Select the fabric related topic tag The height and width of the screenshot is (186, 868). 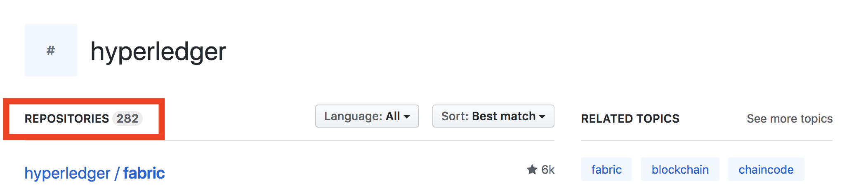(x=606, y=170)
